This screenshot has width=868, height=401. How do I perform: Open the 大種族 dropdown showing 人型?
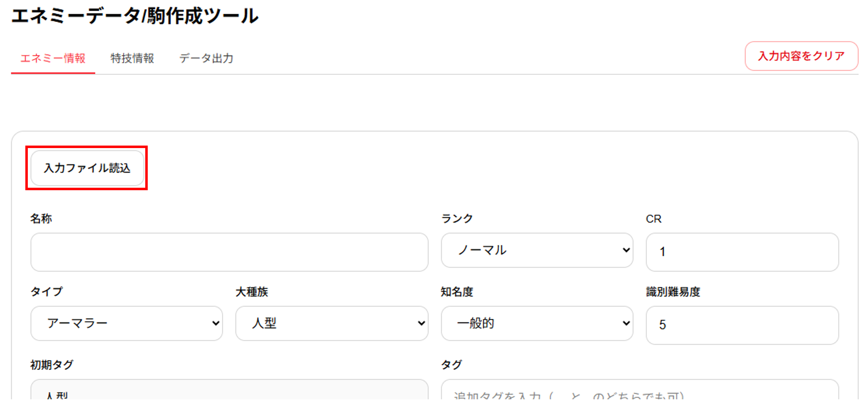tap(331, 323)
